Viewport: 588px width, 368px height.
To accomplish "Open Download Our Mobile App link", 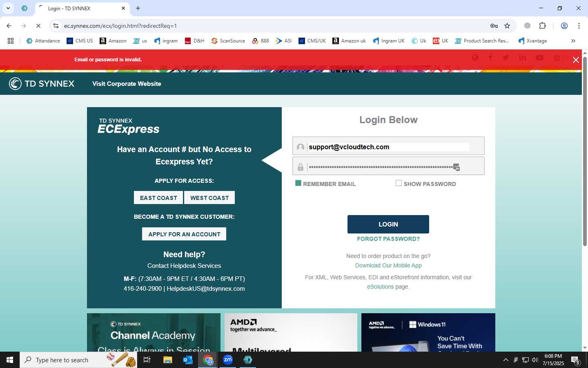I will (388, 265).
